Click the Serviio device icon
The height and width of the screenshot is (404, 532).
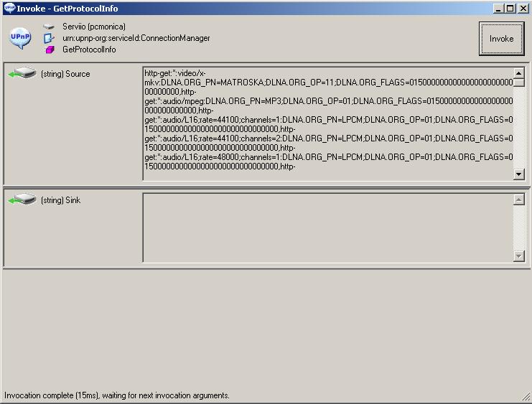pyautogui.click(x=49, y=27)
